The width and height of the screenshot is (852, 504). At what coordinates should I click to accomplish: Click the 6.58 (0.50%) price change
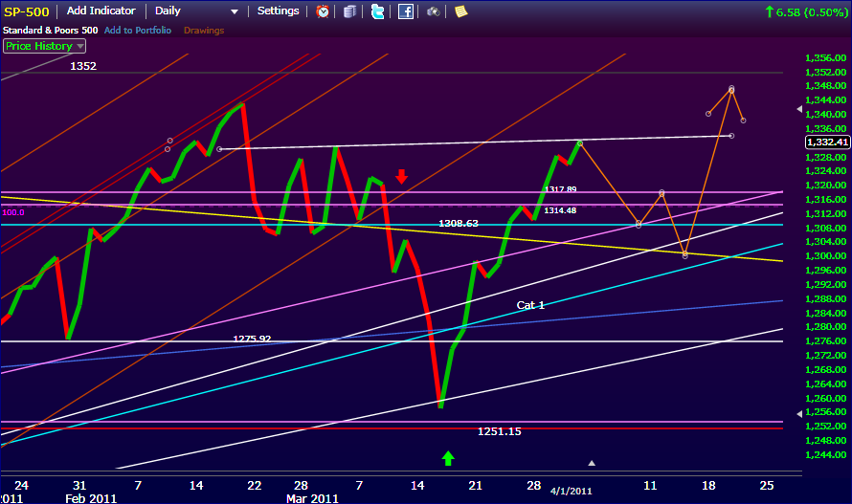pos(806,11)
